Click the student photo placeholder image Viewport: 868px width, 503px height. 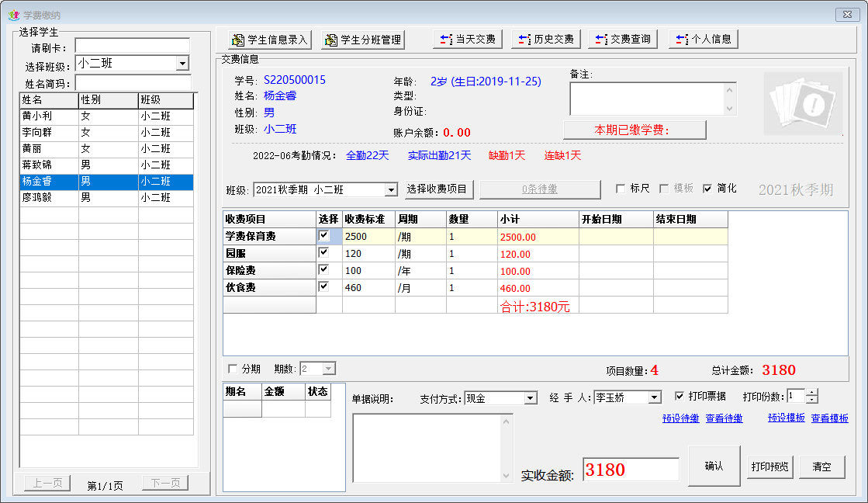pos(803,104)
